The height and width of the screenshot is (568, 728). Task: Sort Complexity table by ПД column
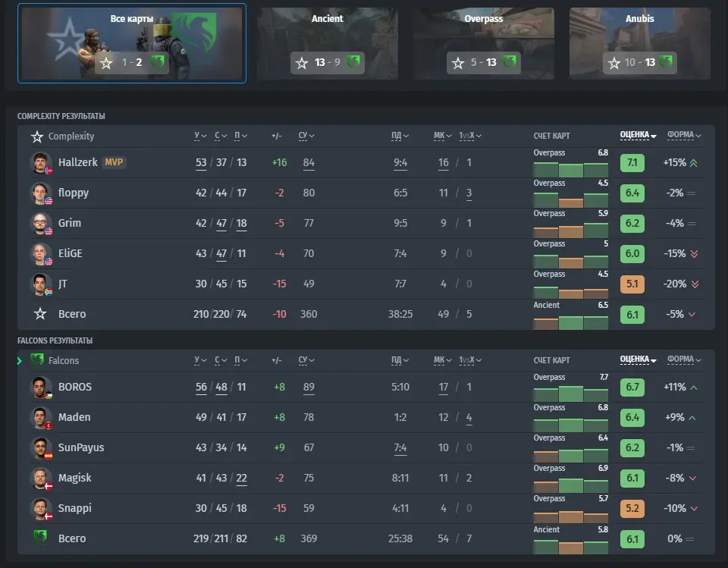coord(400,136)
